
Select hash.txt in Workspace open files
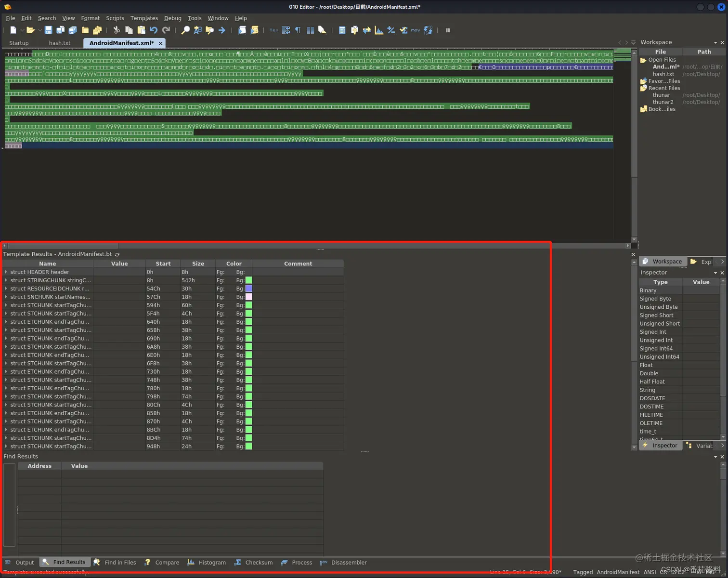click(x=663, y=74)
